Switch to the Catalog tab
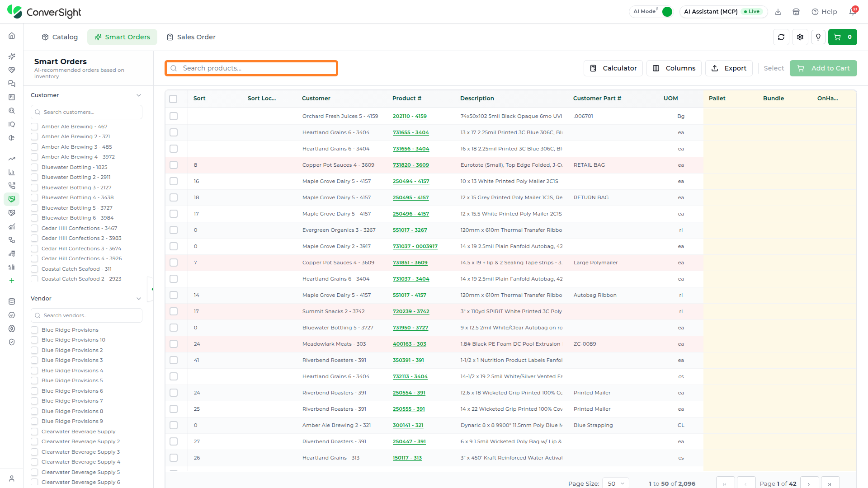This screenshot has height=488, width=868. [x=60, y=37]
